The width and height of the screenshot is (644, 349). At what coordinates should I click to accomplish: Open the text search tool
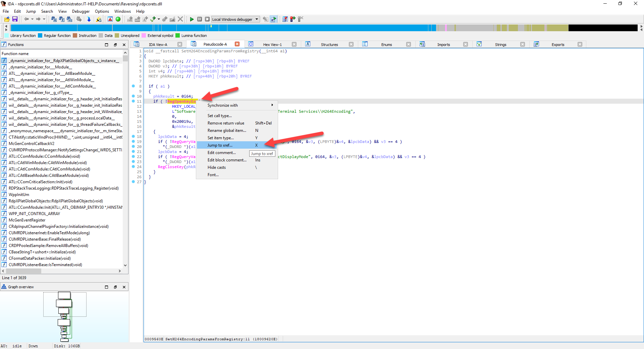pyautogui.click(x=62, y=19)
